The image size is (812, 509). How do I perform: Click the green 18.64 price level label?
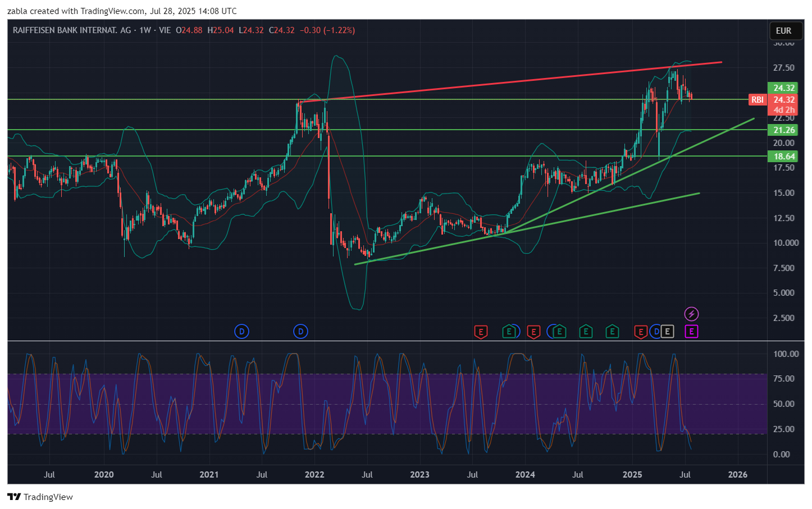(x=783, y=157)
